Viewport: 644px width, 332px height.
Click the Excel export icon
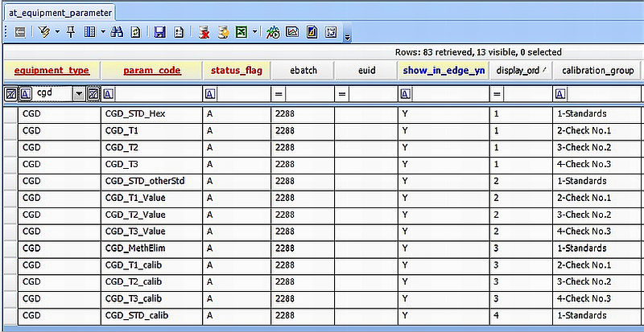pyautogui.click(x=241, y=32)
